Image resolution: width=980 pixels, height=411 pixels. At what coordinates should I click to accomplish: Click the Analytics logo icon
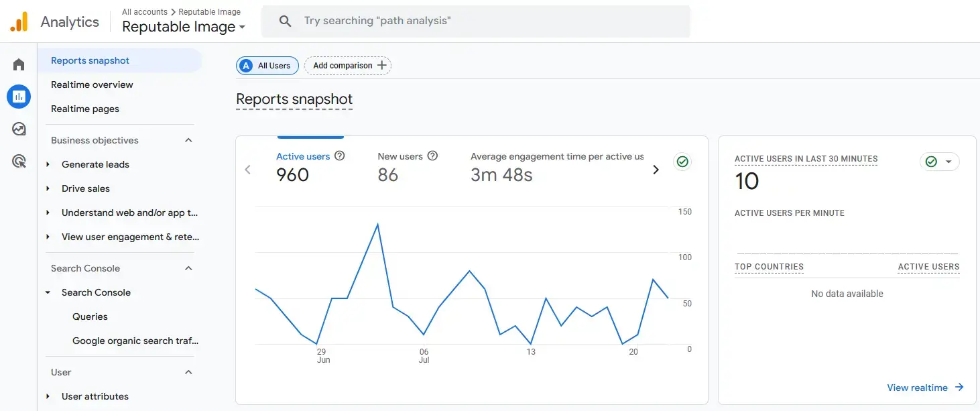(x=19, y=21)
